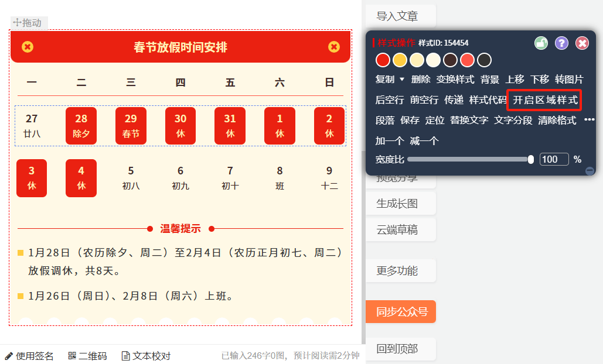Click the 拖动 drag handle above the template
Image resolution: width=603 pixels, height=364 pixels.
tap(28, 23)
